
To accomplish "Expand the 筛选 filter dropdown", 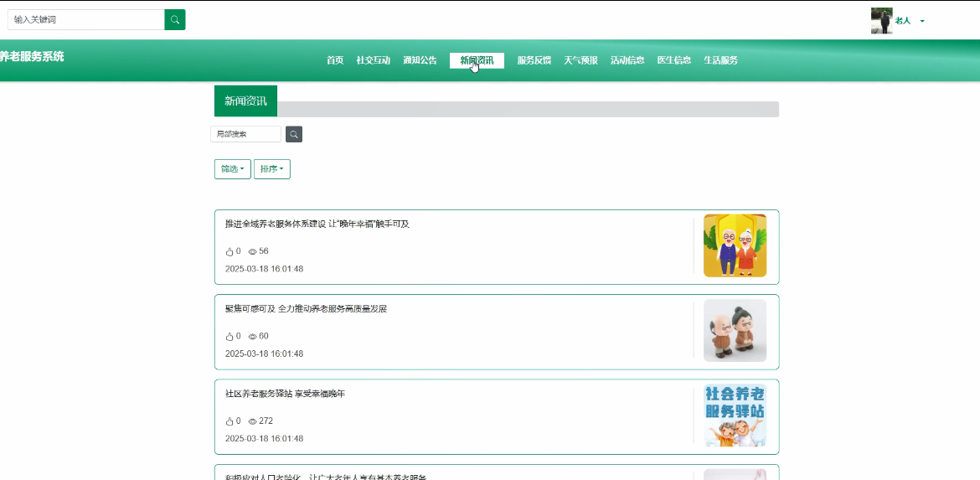I will pos(233,168).
